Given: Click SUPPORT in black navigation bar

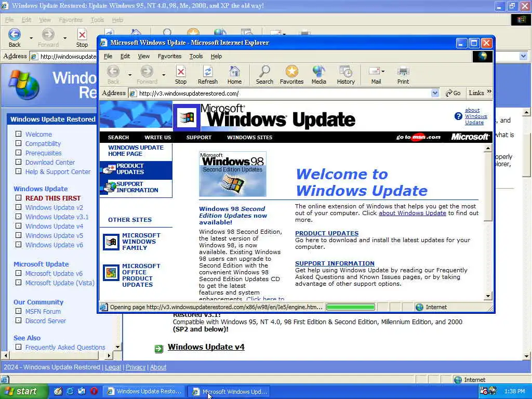Looking at the screenshot, I should [199, 137].
